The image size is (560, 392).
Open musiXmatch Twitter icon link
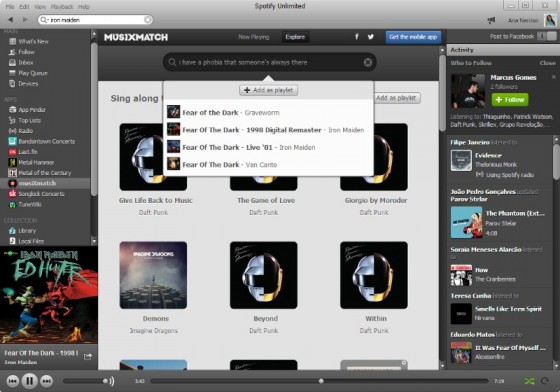tap(371, 36)
